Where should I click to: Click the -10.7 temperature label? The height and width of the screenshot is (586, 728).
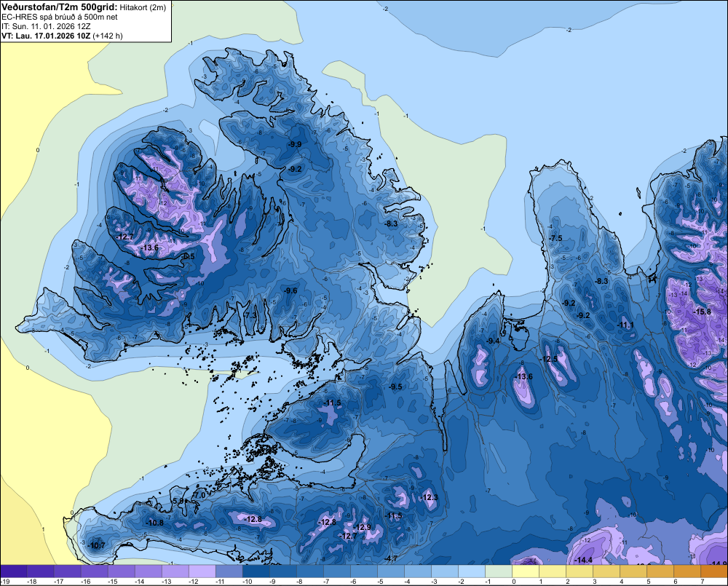tap(96, 546)
